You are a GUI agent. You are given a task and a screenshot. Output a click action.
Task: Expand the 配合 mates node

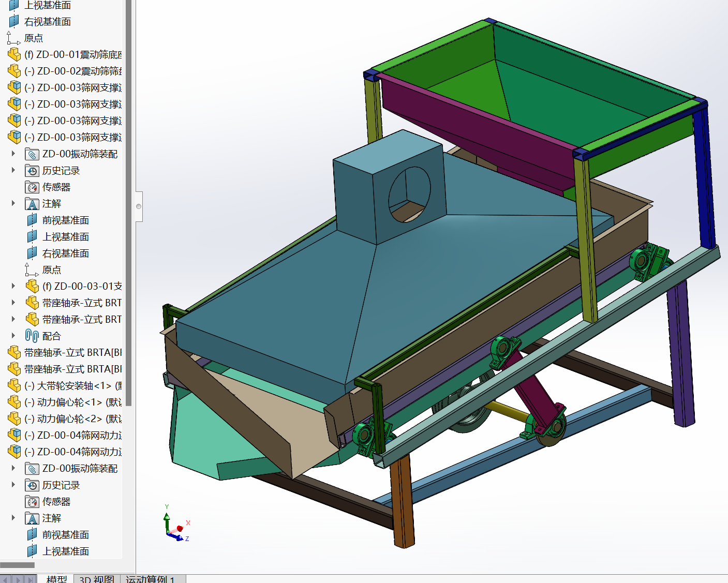tap(13, 336)
